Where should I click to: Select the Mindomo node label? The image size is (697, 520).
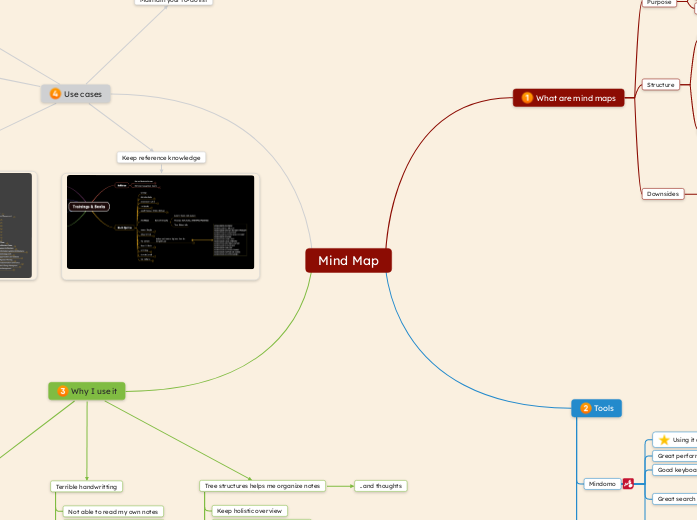click(601, 484)
